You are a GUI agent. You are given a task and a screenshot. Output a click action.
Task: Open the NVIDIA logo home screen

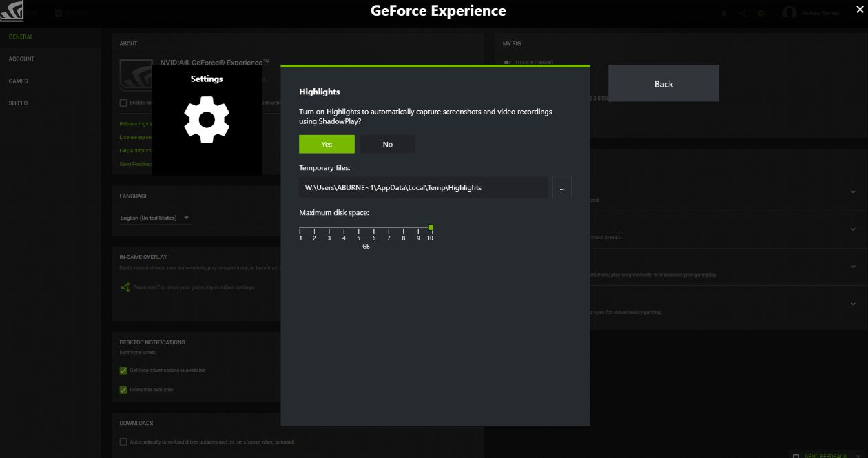pos(12,12)
